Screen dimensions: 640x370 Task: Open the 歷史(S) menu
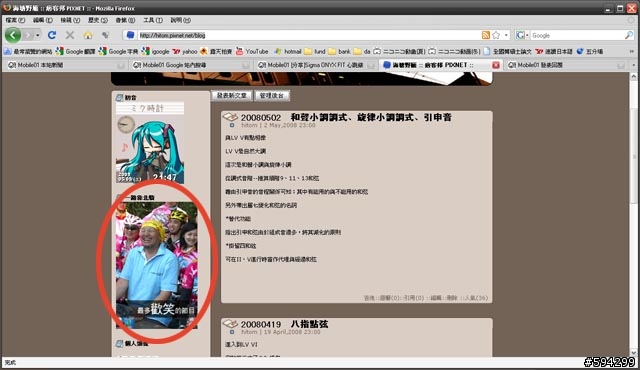point(98,20)
